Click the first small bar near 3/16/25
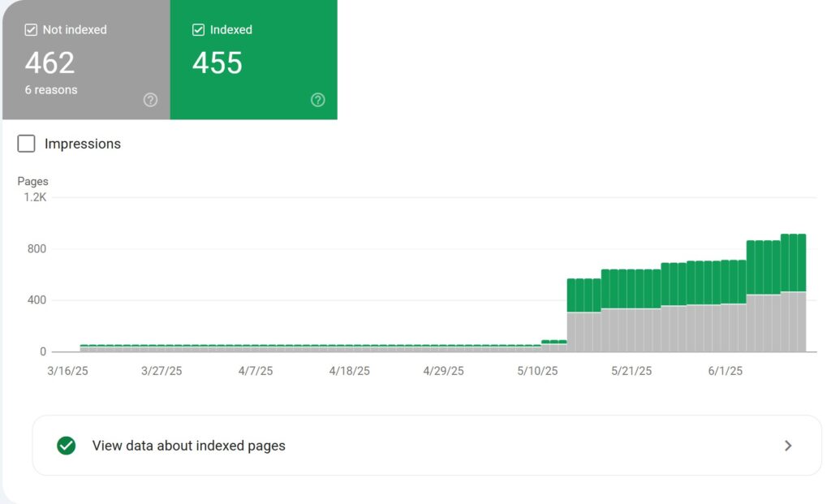 point(81,347)
